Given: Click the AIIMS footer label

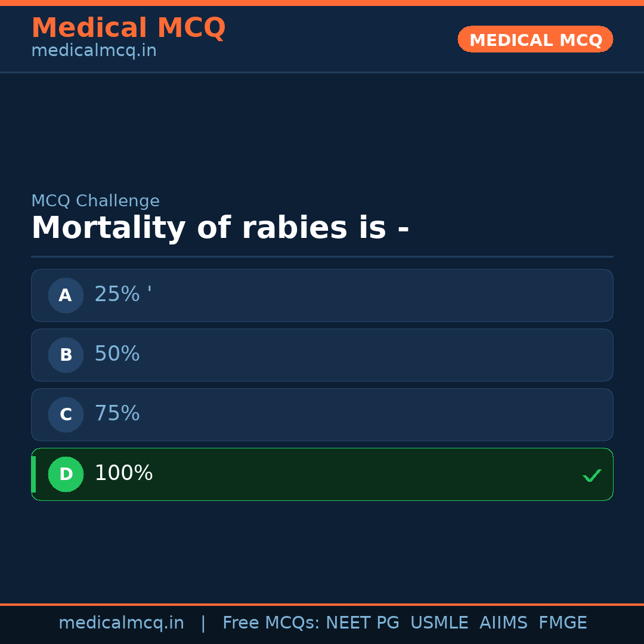Looking at the screenshot, I should coord(503,623).
